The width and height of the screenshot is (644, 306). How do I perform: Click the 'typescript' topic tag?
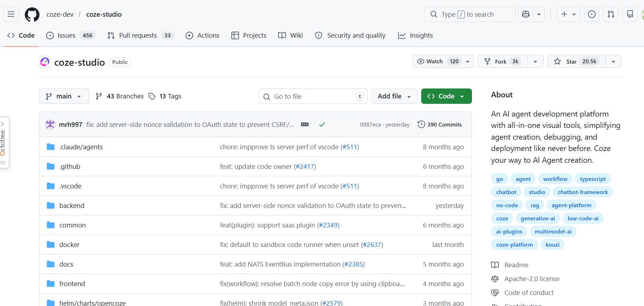coord(593,179)
